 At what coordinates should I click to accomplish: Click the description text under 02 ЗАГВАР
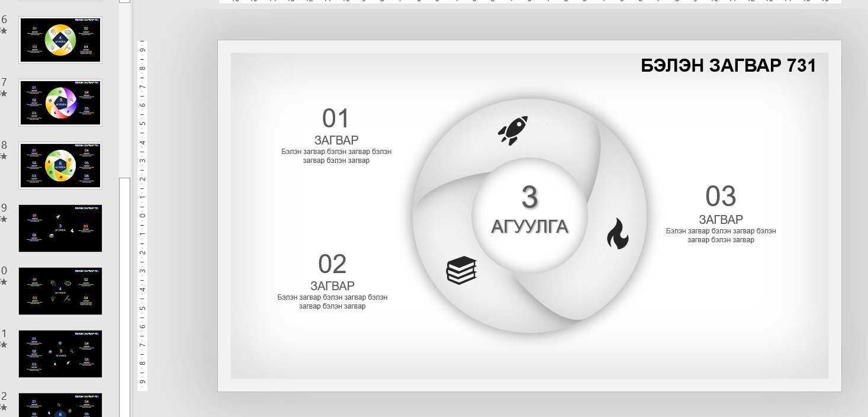332,301
